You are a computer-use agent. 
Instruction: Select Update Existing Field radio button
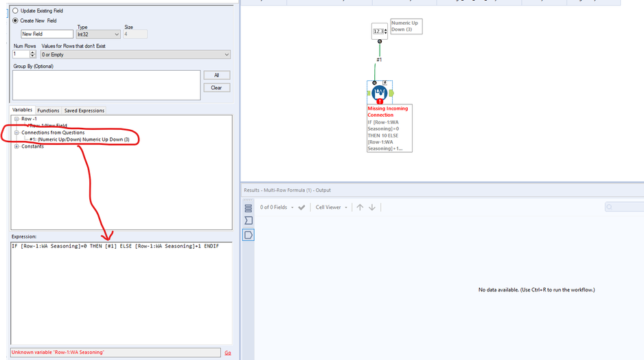click(15, 11)
